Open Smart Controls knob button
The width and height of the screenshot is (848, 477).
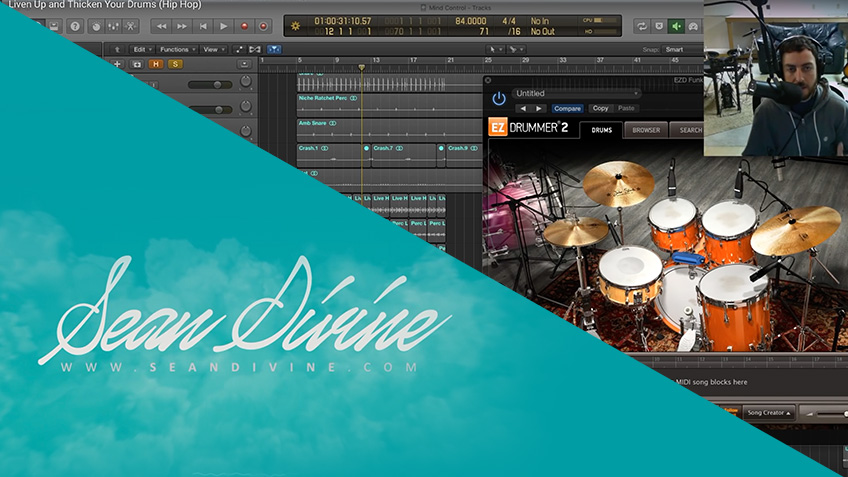coord(96,26)
